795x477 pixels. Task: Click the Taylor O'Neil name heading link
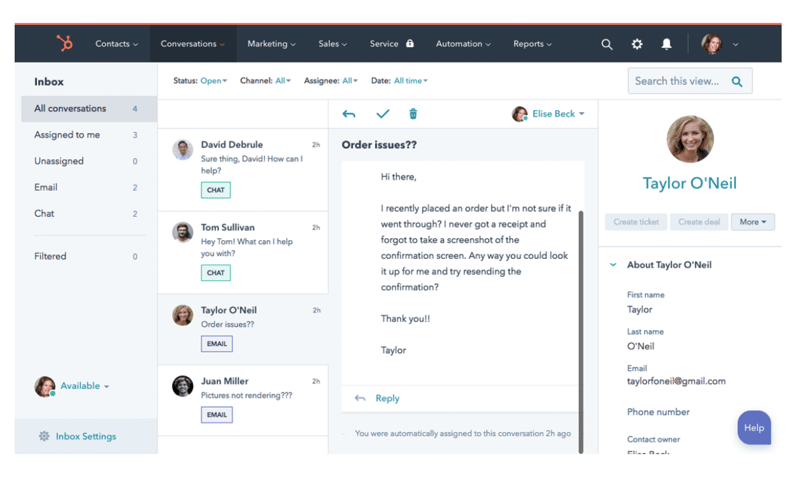click(x=690, y=183)
